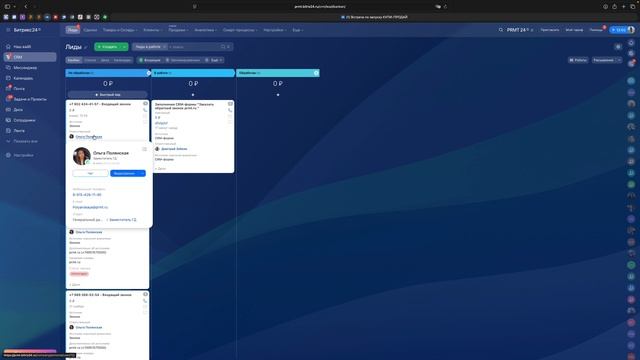Open the Роботы button

tap(578, 60)
